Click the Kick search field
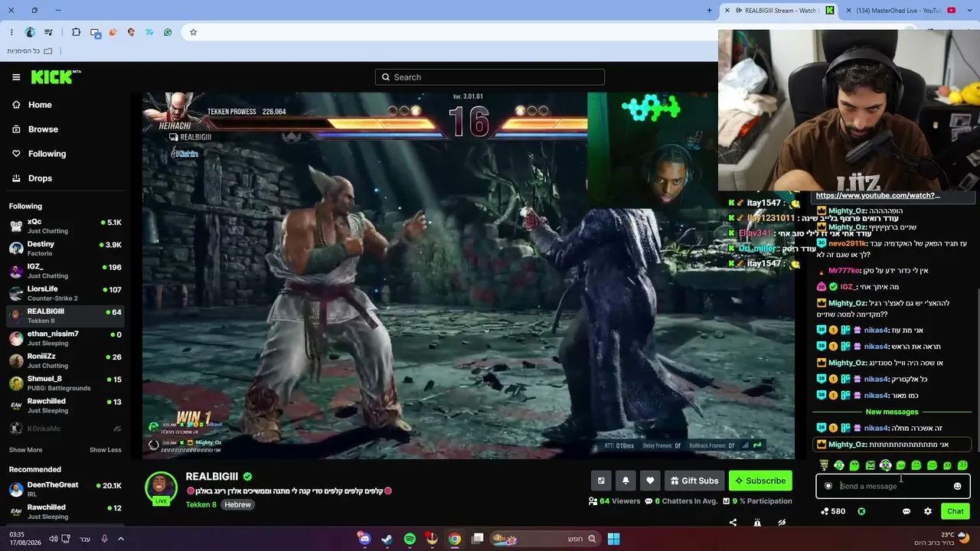980x551 pixels. [x=490, y=77]
